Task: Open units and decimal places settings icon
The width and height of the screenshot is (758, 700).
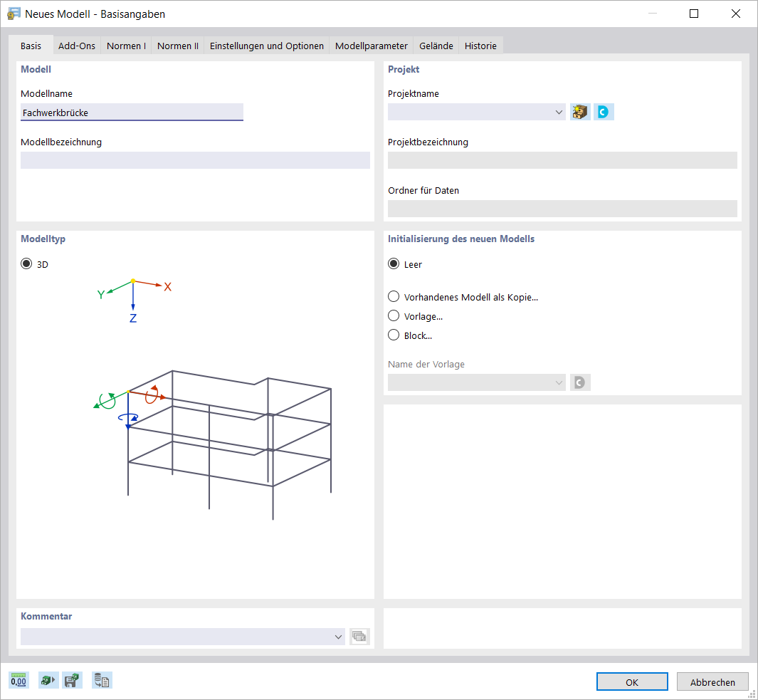Action: point(19,681)
